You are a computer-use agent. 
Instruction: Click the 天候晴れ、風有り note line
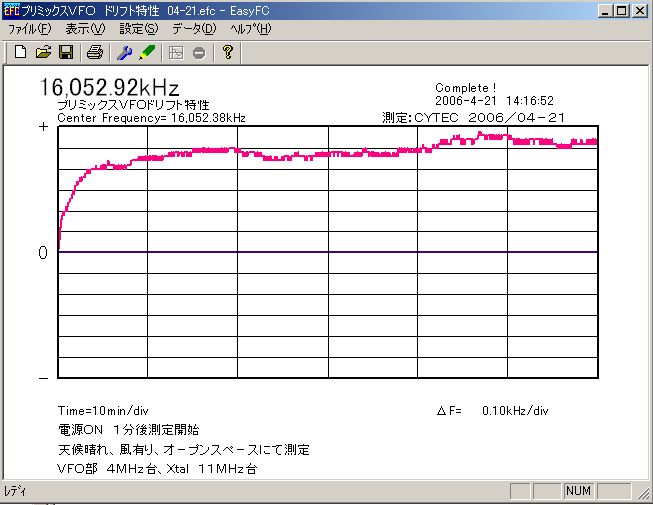184,450
